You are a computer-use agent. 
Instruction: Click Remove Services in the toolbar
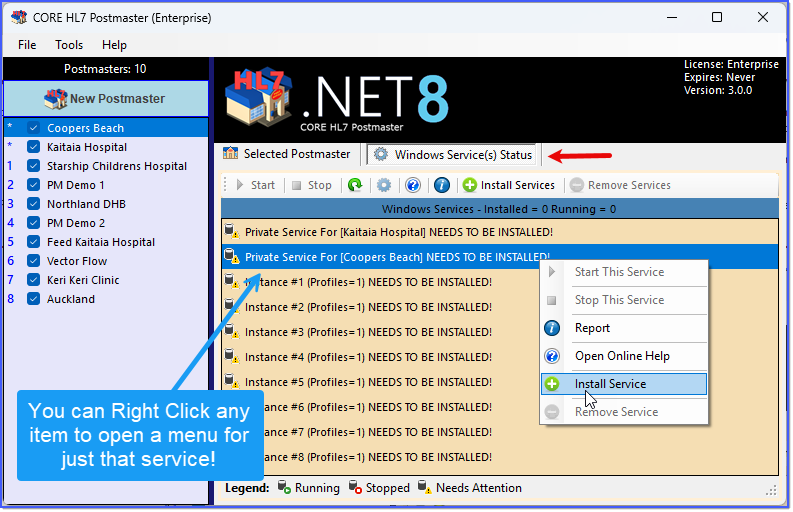coord(620,185)
